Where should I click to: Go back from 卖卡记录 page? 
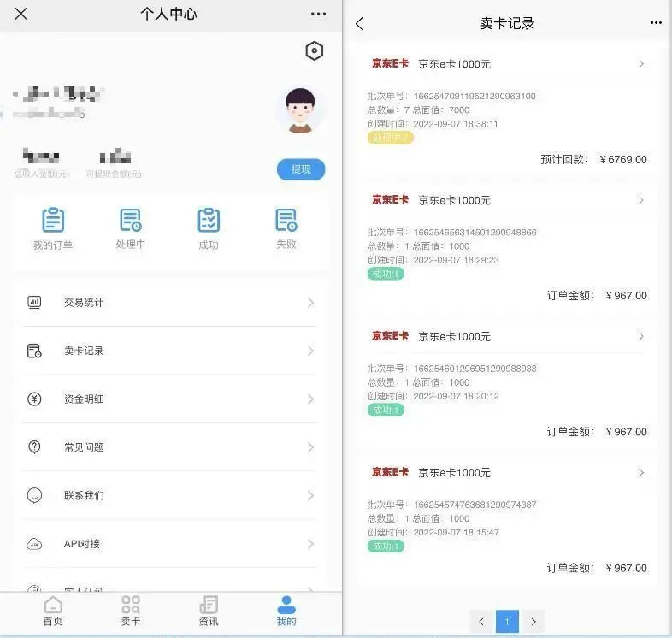point(359,23)
